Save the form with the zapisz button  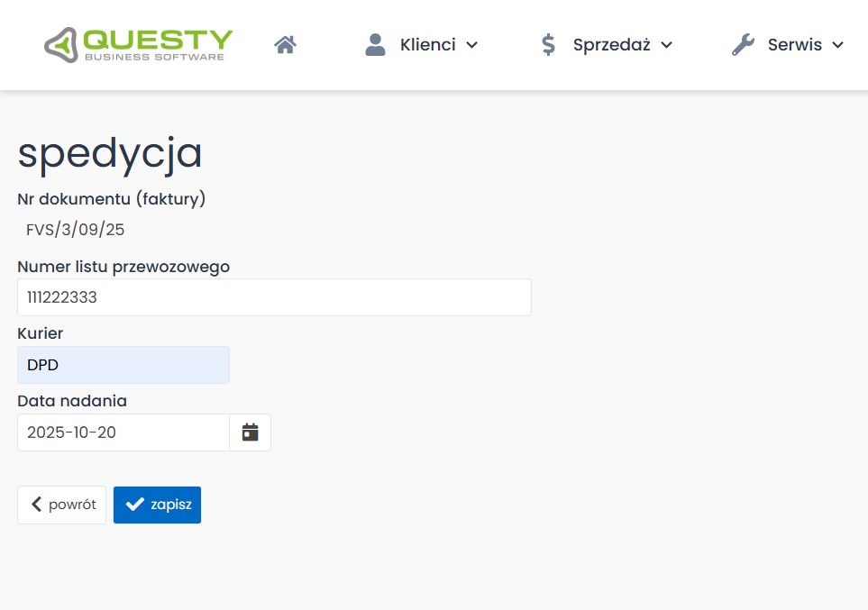[x=157, y=505]
